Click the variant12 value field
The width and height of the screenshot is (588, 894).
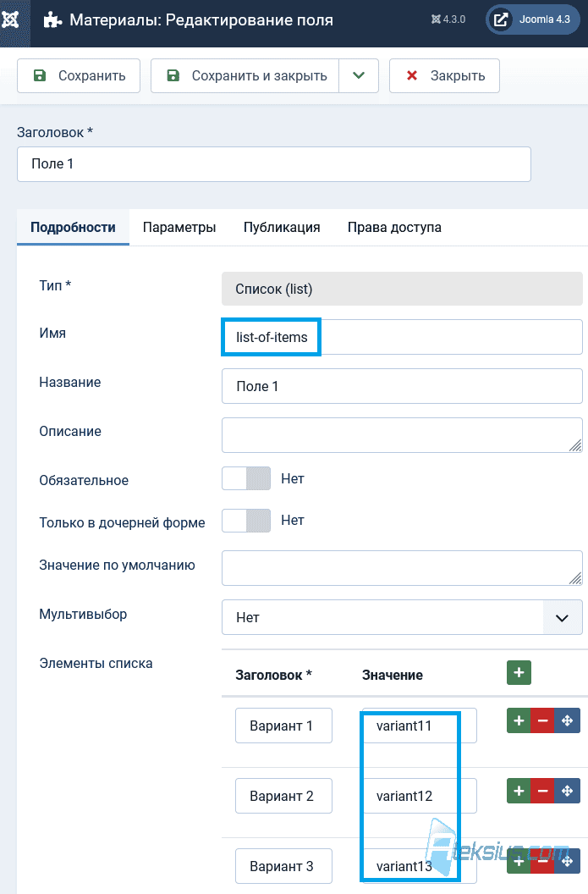coord(420,795)
